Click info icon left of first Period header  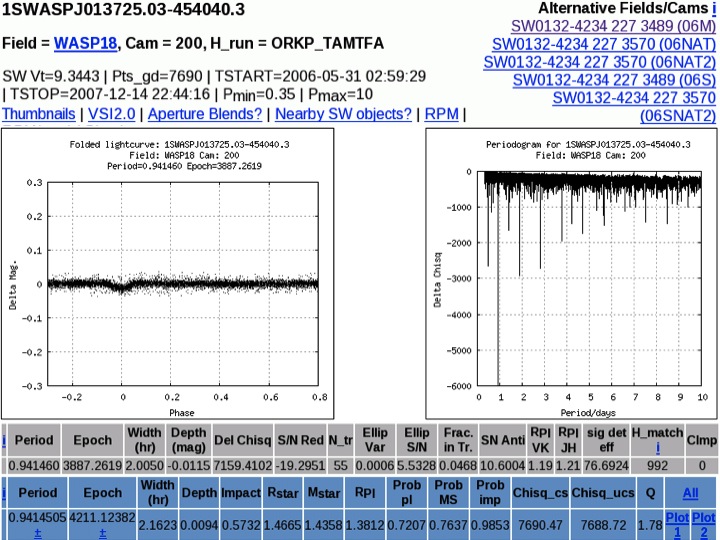(x=4, y=439)
